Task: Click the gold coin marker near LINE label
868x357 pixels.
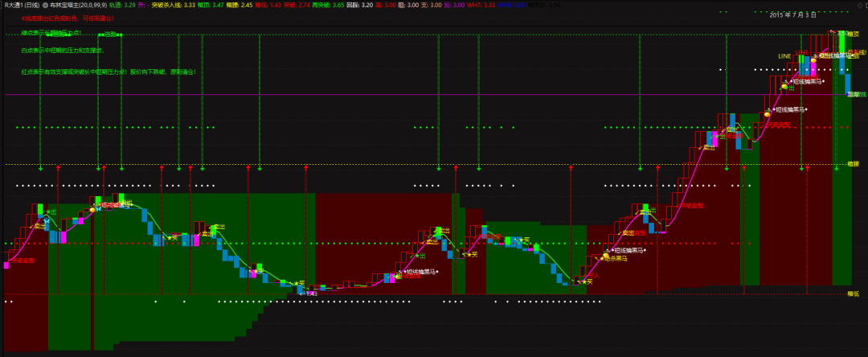Action: click(x=813, y=59)
